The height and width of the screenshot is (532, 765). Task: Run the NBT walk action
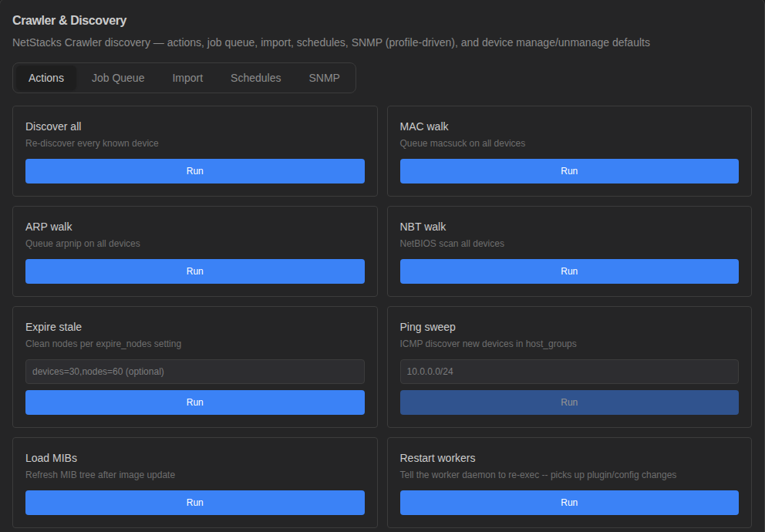pyautogui.click(x=569, y=271)
